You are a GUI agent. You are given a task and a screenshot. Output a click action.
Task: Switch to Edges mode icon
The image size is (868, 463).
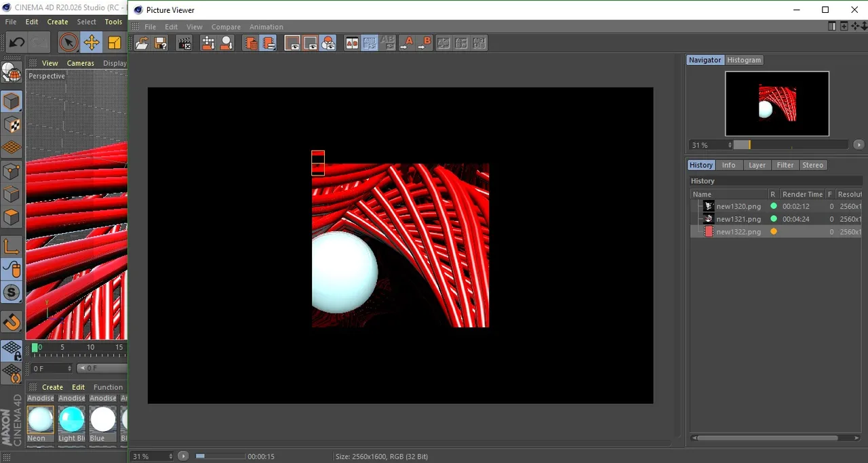(12, 194)
